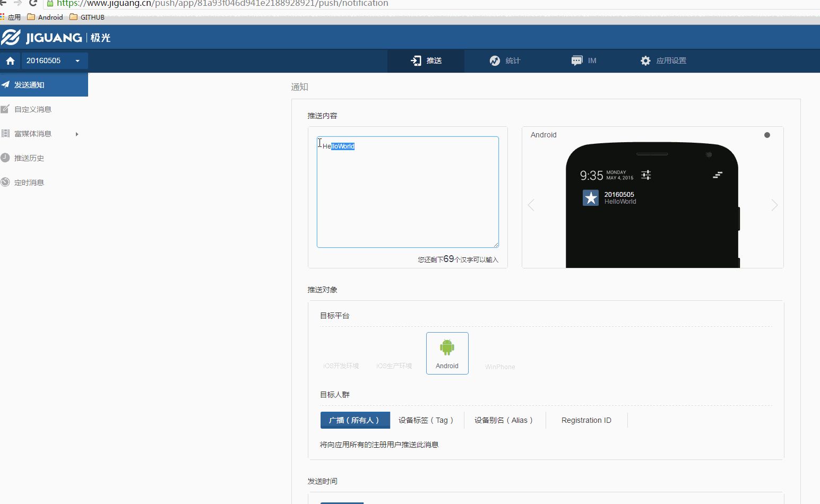Open the 推送 push tab

[426, 61]
